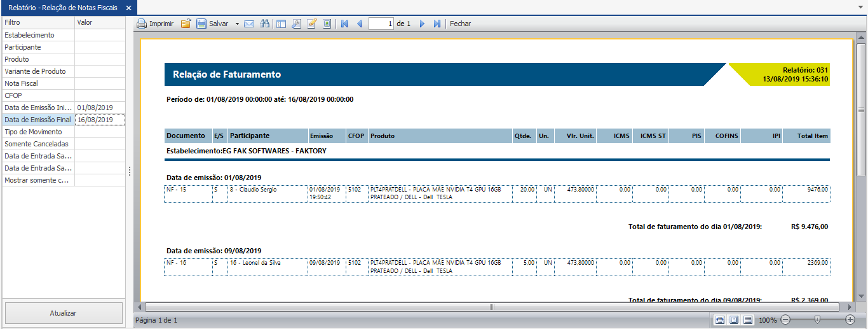
Task: Go to the last page arrow
Action: (x=437, y=24)
